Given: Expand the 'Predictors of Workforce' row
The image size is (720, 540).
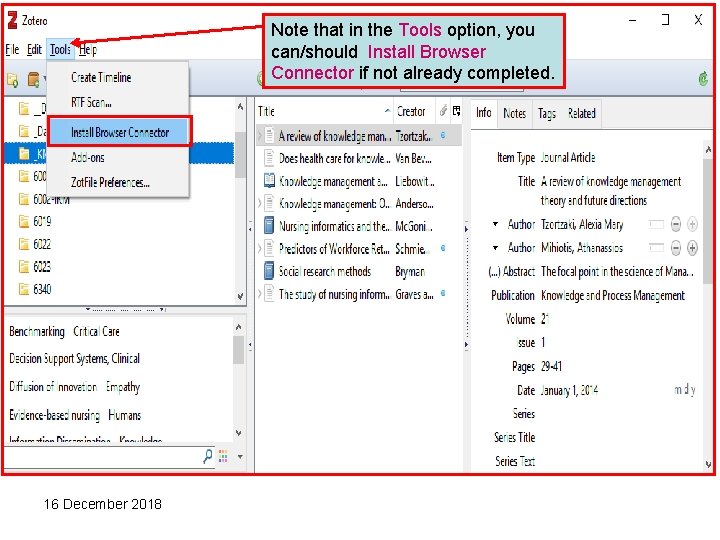Looking at the screenshot, I should (x=259, y=248).
